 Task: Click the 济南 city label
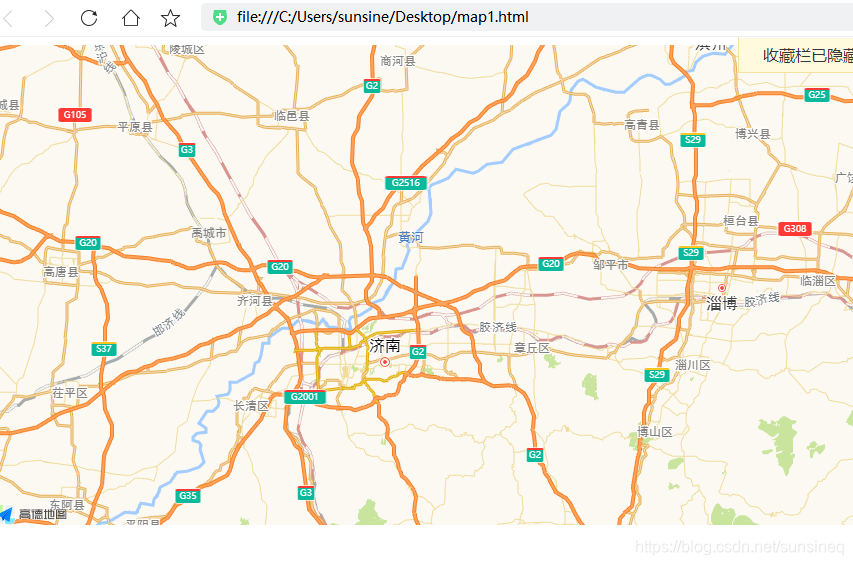[x=385, y=345]
